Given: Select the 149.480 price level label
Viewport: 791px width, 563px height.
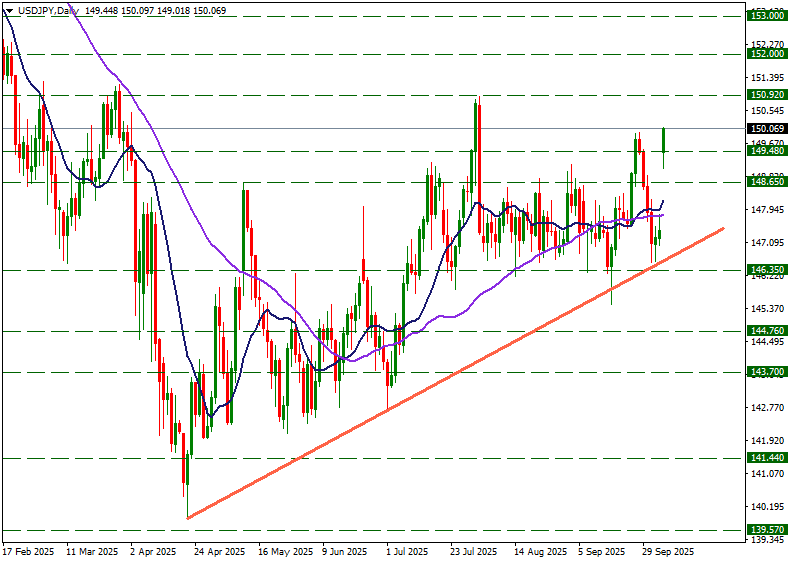Looking at the screenshot, I should click(x=766, y=151).
